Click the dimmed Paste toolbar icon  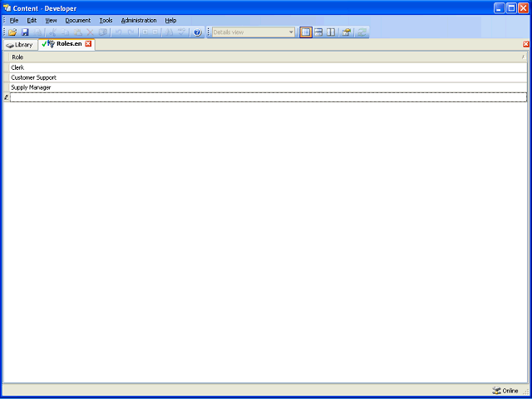tap(77, 32)
